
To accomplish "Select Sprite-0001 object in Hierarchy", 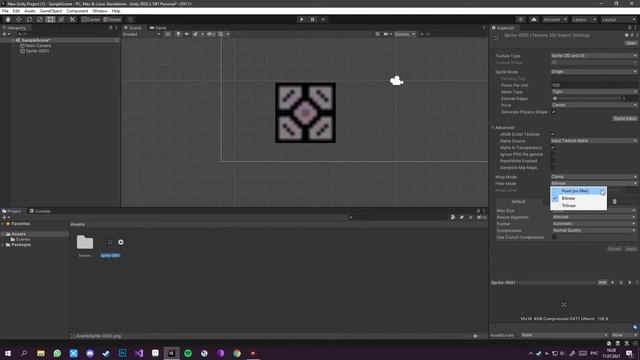I will [37, 51].
